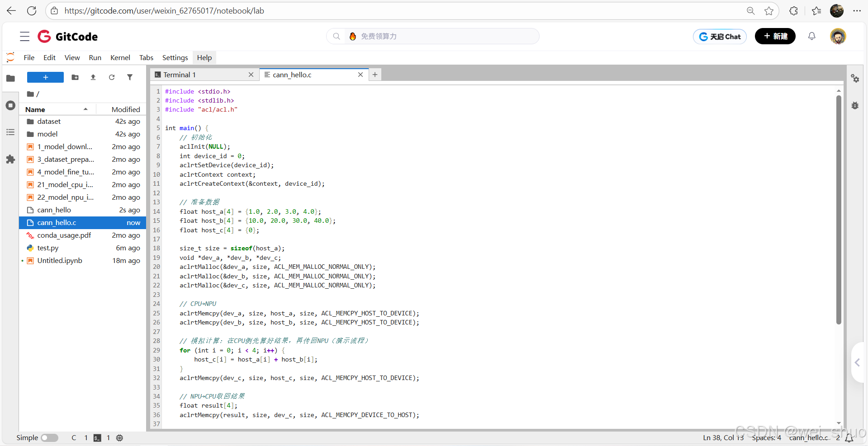Viewport: 868px width, 446px height.
Task: Go back using browser back arrow
Action: pos(11,11)
